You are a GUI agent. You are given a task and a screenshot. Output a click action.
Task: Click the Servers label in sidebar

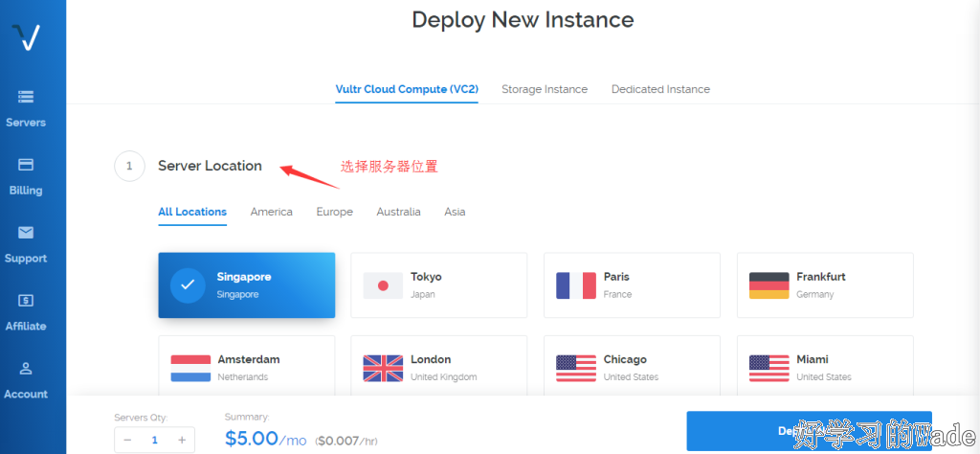click(x=26, y=123)
